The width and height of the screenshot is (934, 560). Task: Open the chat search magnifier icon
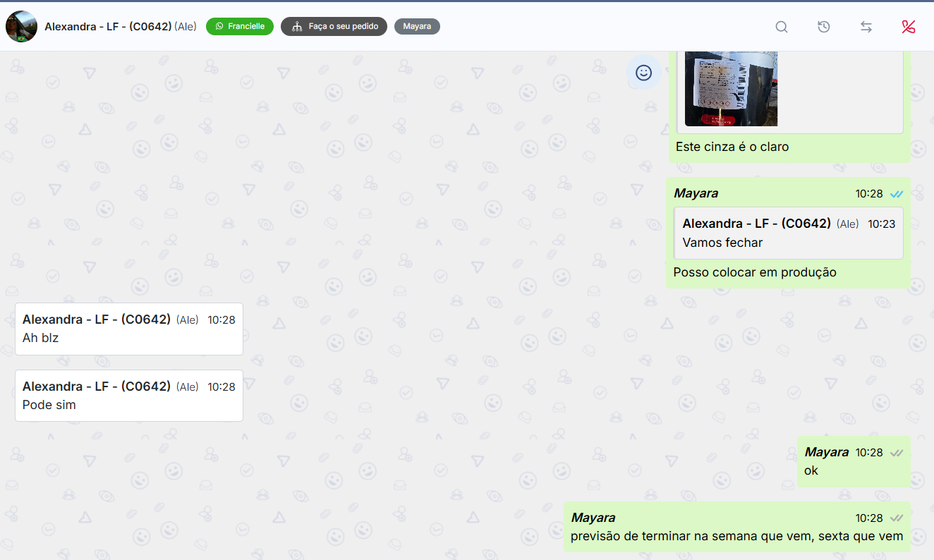[x=781, y=27]
